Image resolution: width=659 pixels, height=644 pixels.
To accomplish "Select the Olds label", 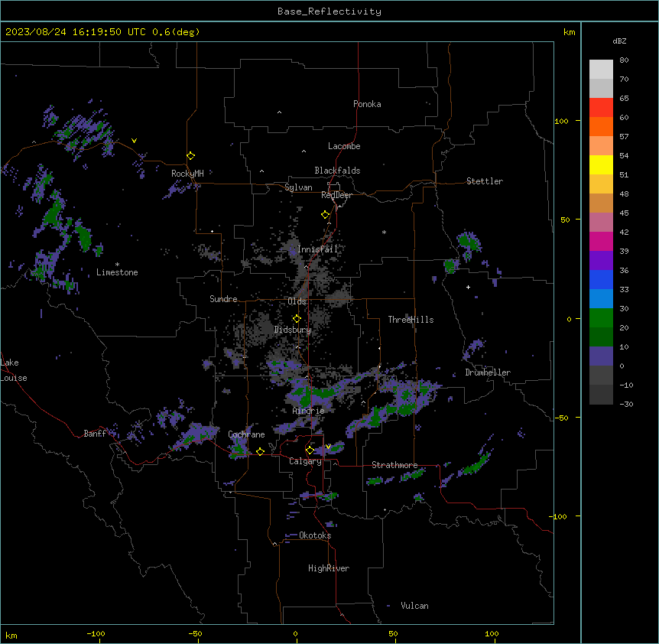I will tap(297, 301).
